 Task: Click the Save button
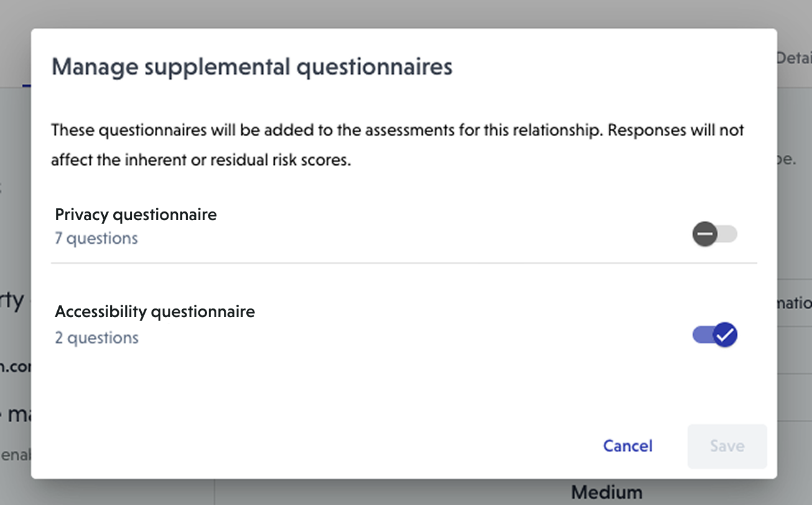[x=727, y=446]
